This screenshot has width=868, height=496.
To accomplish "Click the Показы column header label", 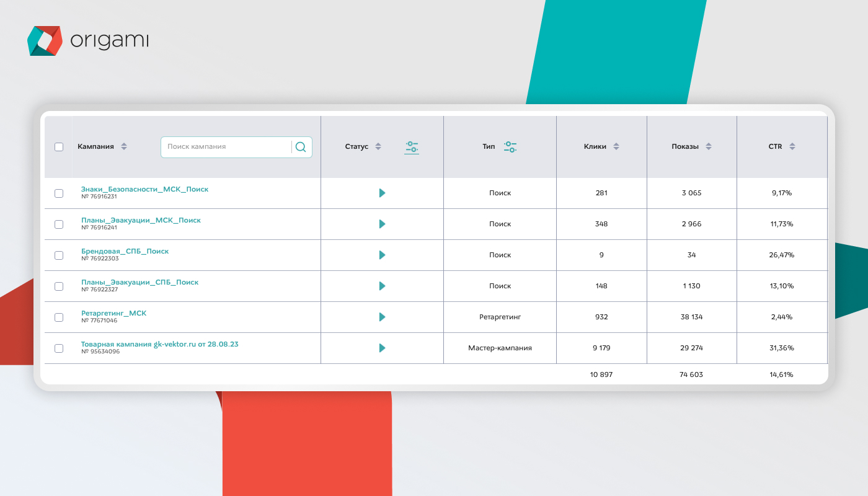I will click(685, 147).
